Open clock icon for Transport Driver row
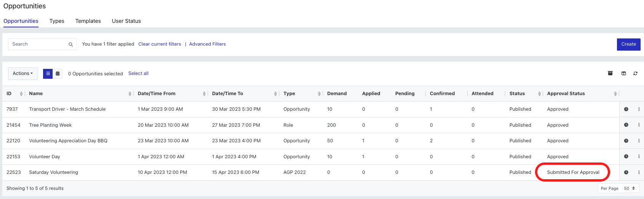The image size is (644, 199). pos(626,109)
